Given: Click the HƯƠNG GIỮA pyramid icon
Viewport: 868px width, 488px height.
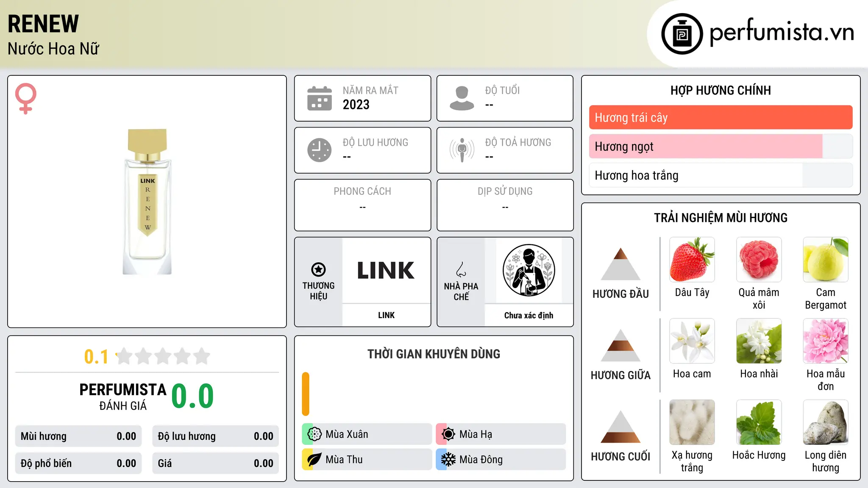Looking at the screenshot, I should (x=620, y=345).
